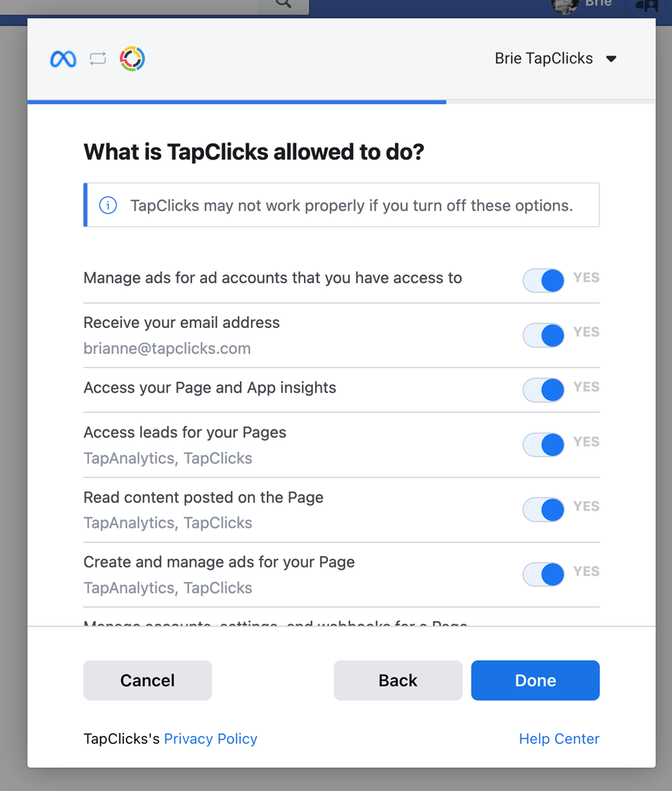Click the TapClicks colorful circle logo
Viewport: 672px width, 791px height.
pos(132,59)
